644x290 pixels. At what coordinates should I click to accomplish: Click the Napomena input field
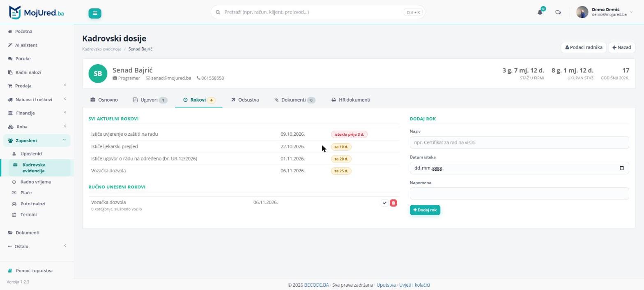[x=519, y=194]
